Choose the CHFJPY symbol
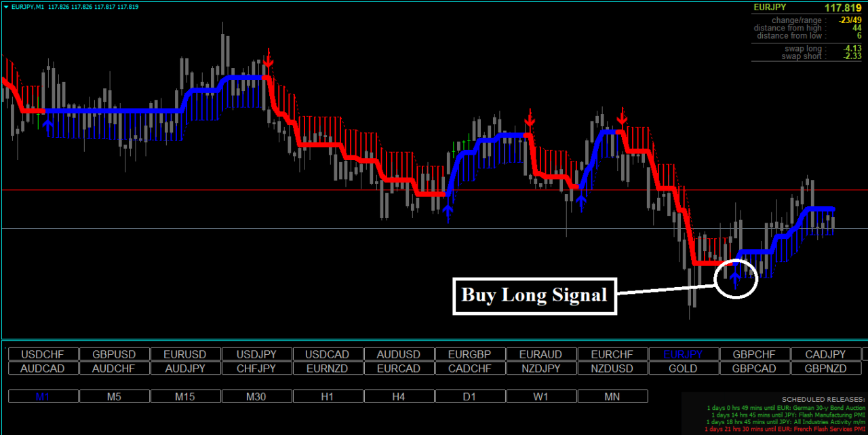Image resolution: width=868 pixels, height=435 pixels. click(257, 368)
